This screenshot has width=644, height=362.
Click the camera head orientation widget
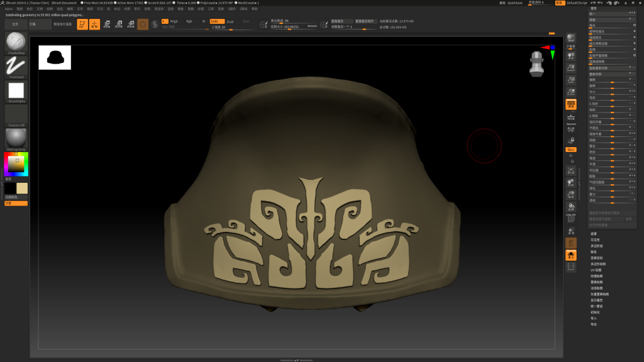pos(536,64)
